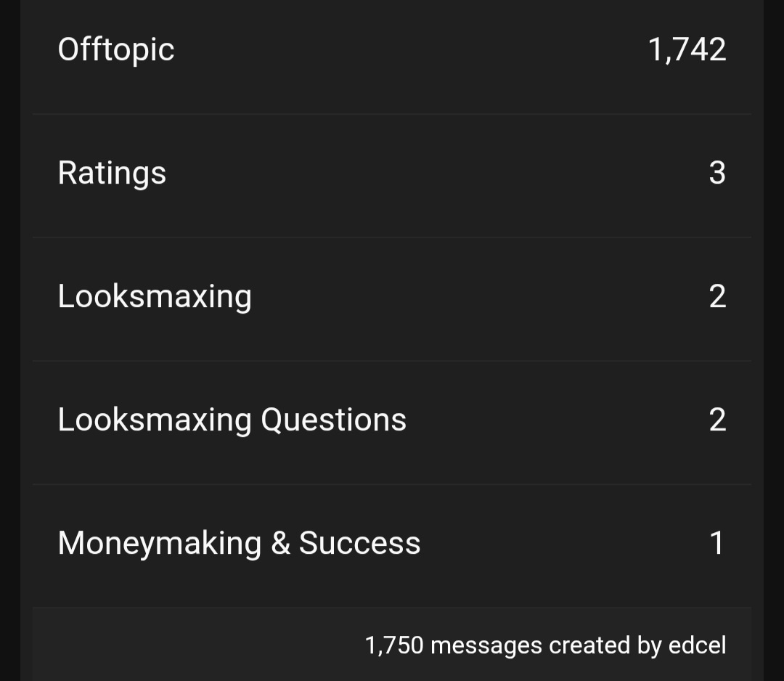Open the Looksmaxing category

[155, 296]
